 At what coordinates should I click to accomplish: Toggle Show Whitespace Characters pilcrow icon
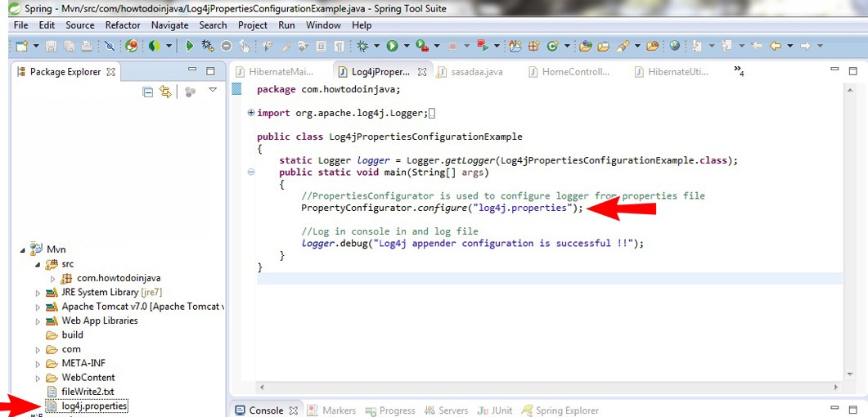[340, 46]
